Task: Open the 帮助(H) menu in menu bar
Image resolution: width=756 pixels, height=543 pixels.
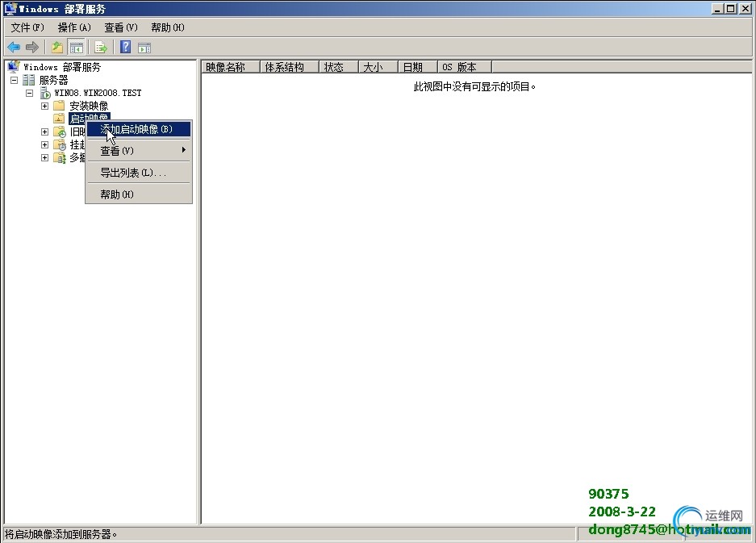Action: click(168, 27)
